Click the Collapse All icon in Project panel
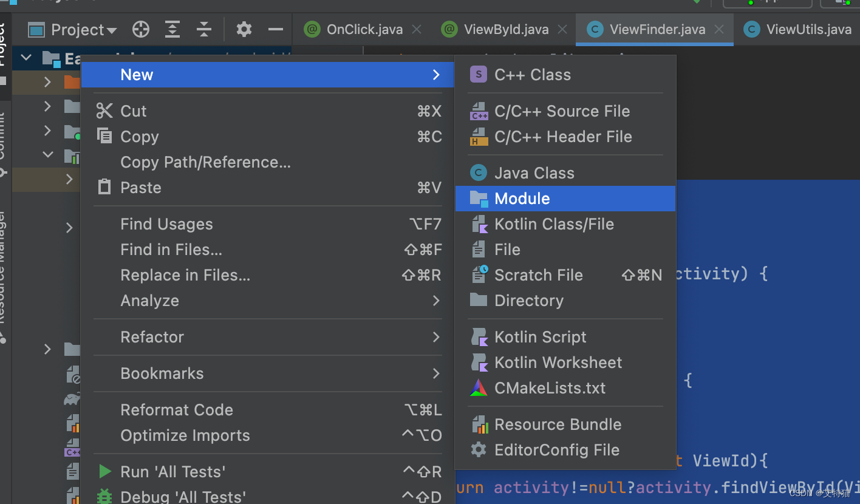The width and height of the screenshot is (860, 504). tap(204, 29)
